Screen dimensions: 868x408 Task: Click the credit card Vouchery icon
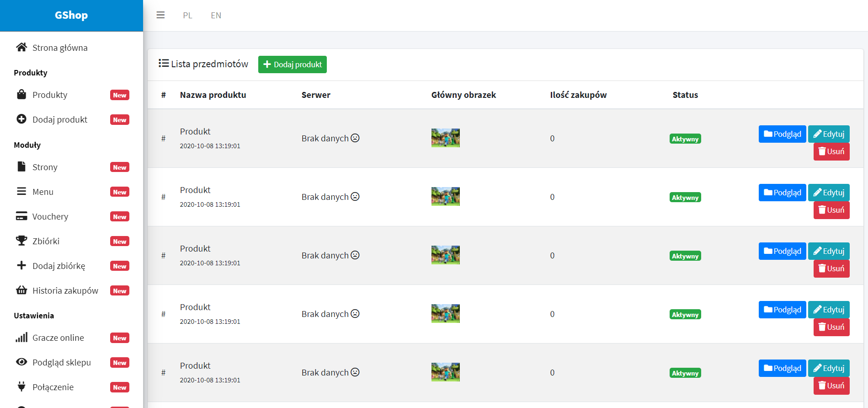[21, 216]
